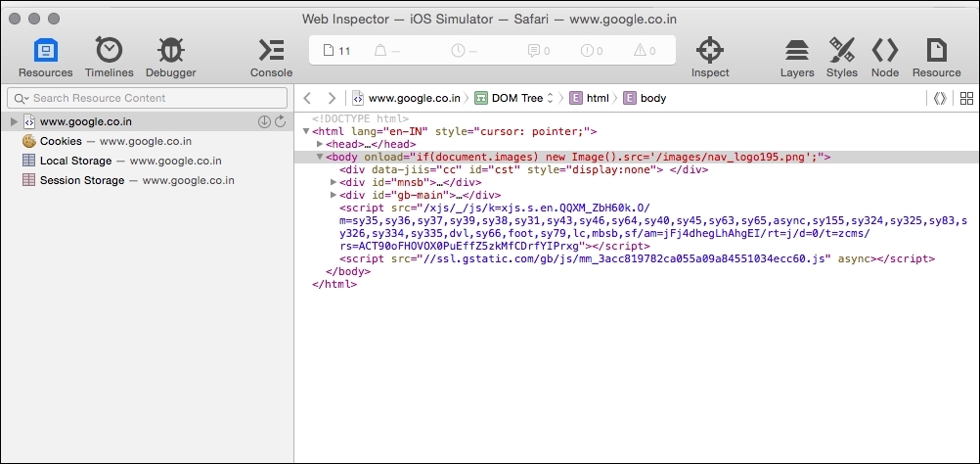Open the Debugger panel
Viewport: 980px width, 464px height.
(x=170, y=57)
